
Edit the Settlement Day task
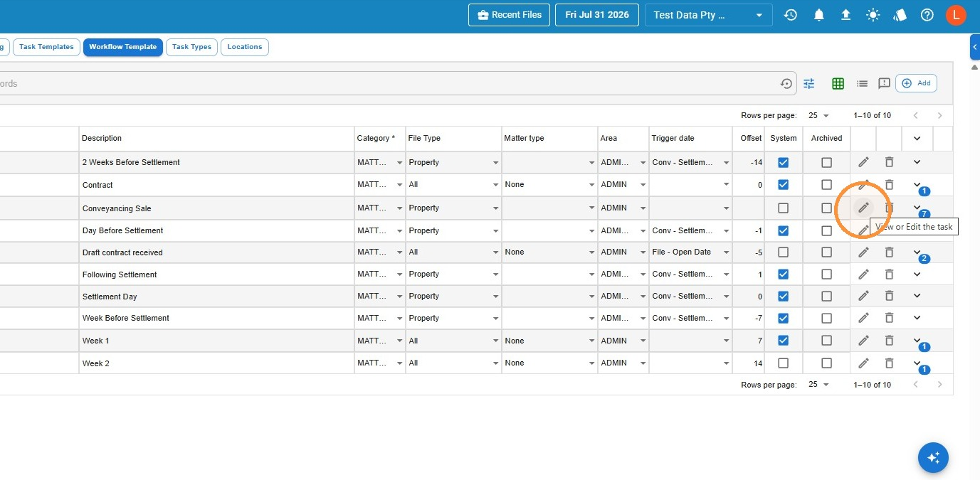pos(863,296)
